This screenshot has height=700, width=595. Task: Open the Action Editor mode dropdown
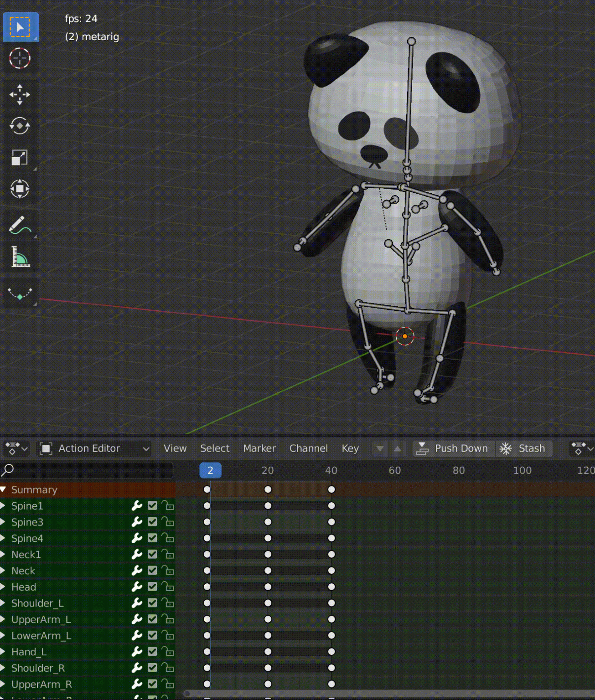pyautogui.click(x=96, y=448)
